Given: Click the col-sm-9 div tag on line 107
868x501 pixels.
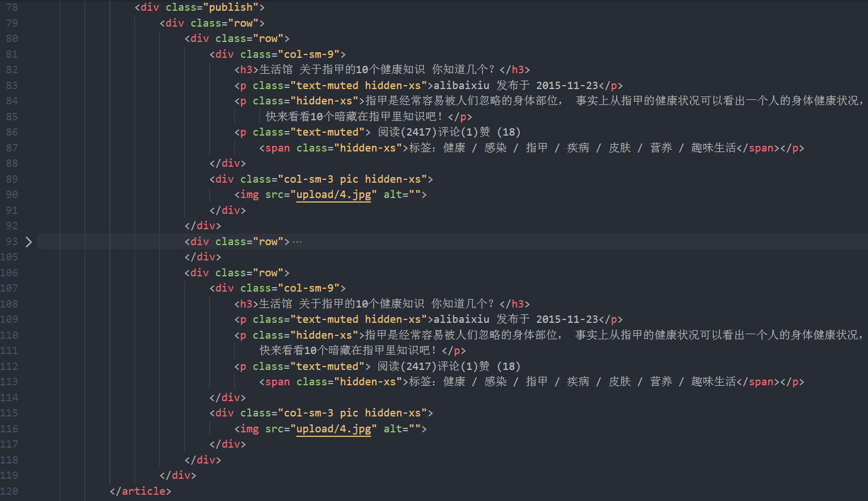Looking at the screenshot, I should tap(278, 288).
